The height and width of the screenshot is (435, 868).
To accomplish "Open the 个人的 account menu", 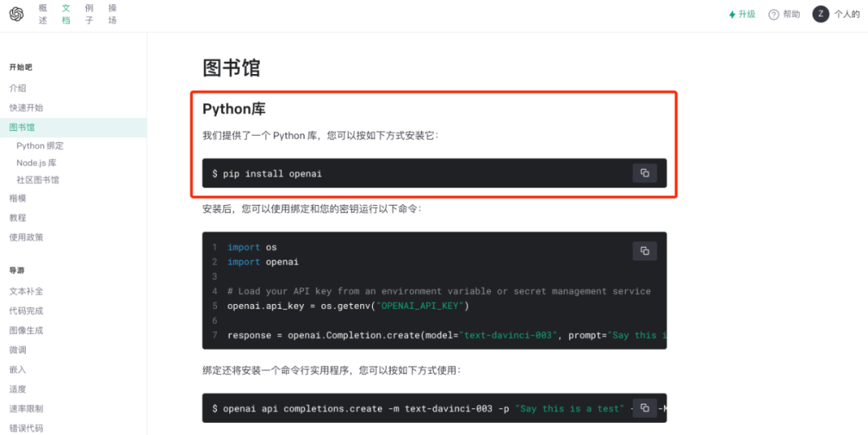I will click(847, 14).
